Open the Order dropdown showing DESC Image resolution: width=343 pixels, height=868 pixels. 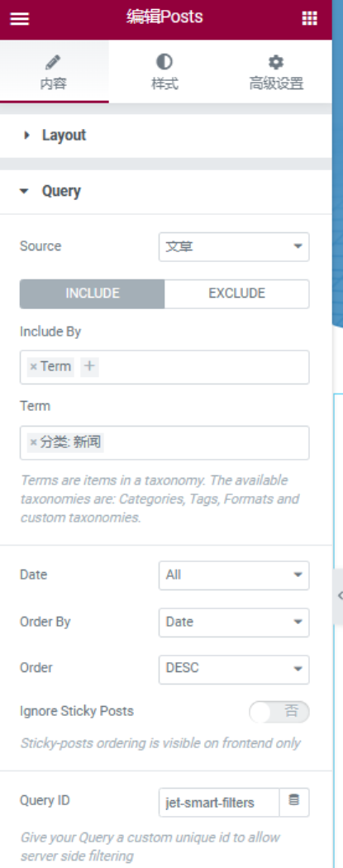(x=234, y=670)
